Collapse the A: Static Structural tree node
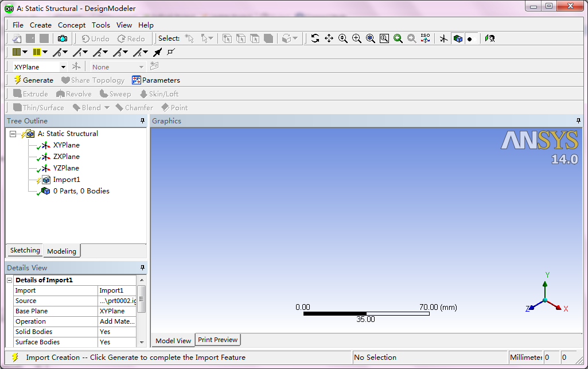588x369 pixels. pos(13,133)
